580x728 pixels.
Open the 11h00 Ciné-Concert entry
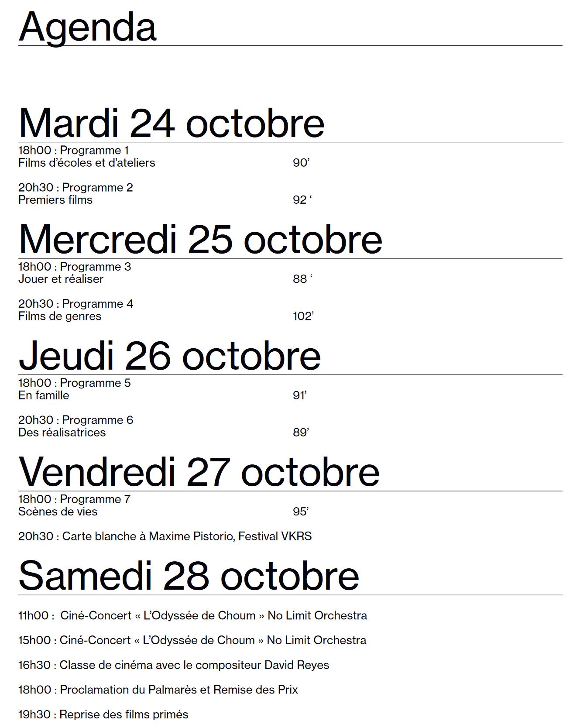[192, 615]
